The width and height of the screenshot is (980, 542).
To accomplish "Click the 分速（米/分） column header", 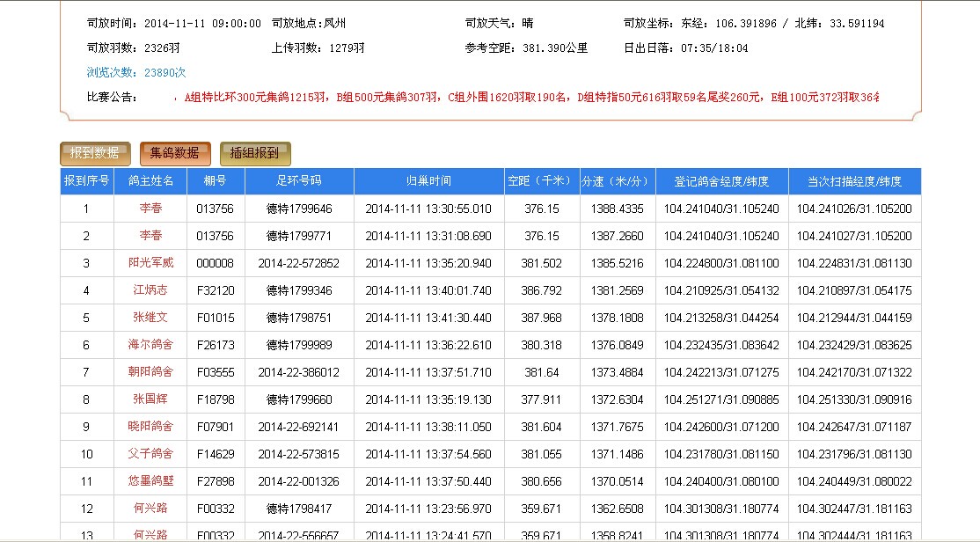I will 618,181.
